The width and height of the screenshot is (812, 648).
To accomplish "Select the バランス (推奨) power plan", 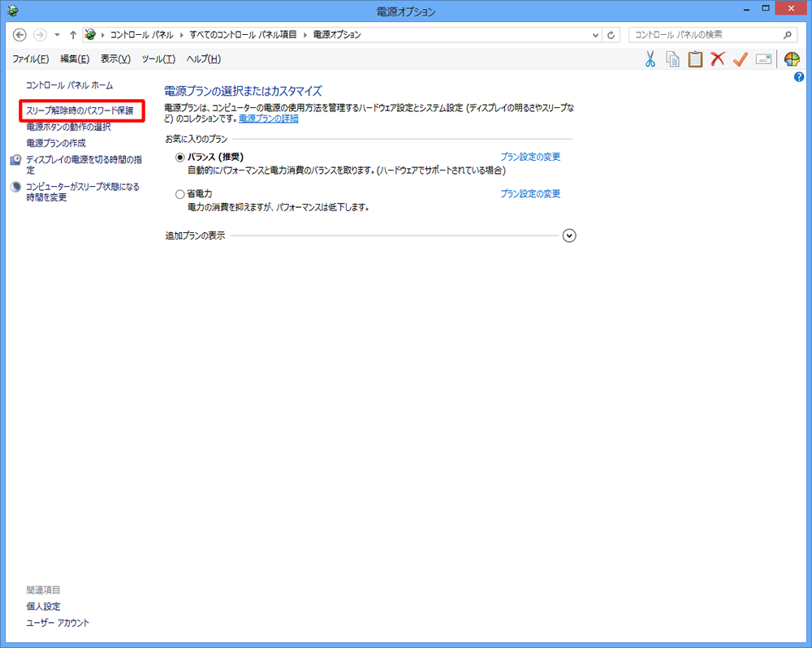I will tap(179, 157).
